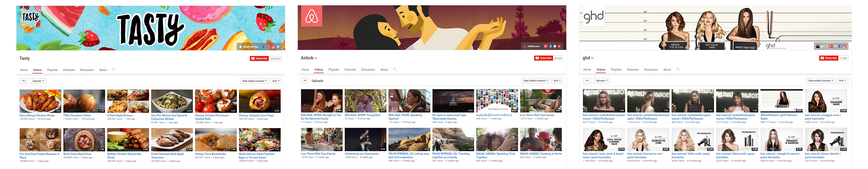The width and height of the screenshot is (868, 169).
Task: Open Airbnb's Date added (newest) sort dropdown
Action: (x=536, y=81)
